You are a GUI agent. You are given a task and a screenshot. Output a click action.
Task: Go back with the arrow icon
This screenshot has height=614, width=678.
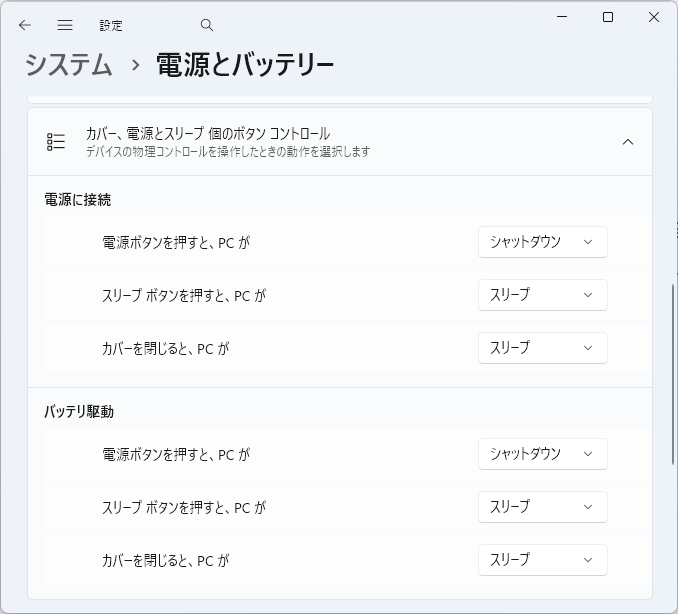point(25,25)
